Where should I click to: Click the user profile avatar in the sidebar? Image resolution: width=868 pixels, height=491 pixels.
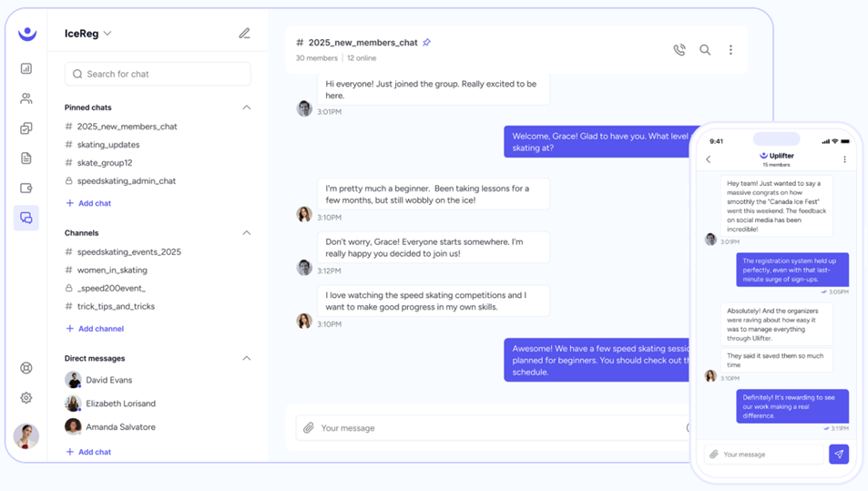pyautogui.click(x=26, y=436)
